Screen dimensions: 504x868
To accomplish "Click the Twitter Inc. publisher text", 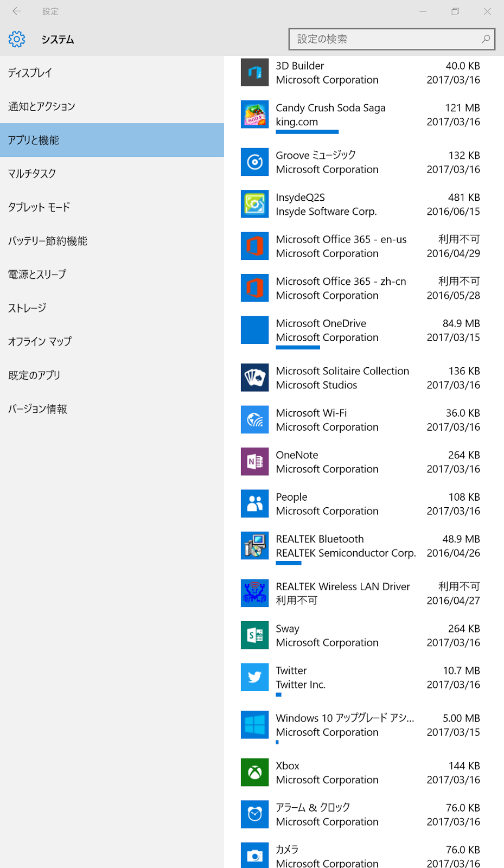I will point(301,685).
